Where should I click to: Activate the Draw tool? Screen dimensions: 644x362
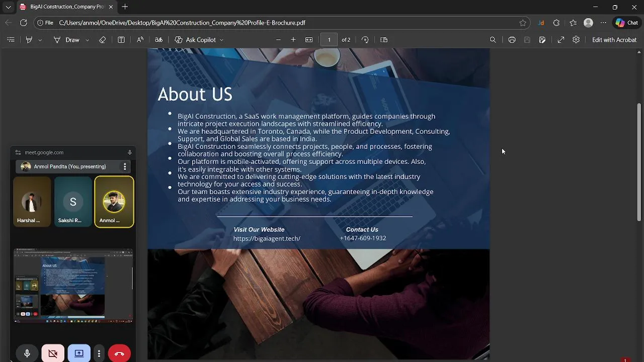pos(67,40)
